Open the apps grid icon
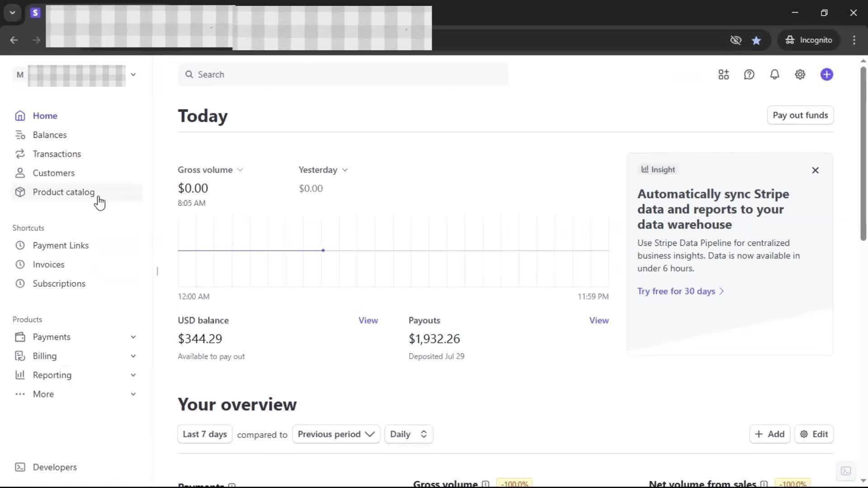The height and width of the screenshot is (488, 868). pos(723,75)
